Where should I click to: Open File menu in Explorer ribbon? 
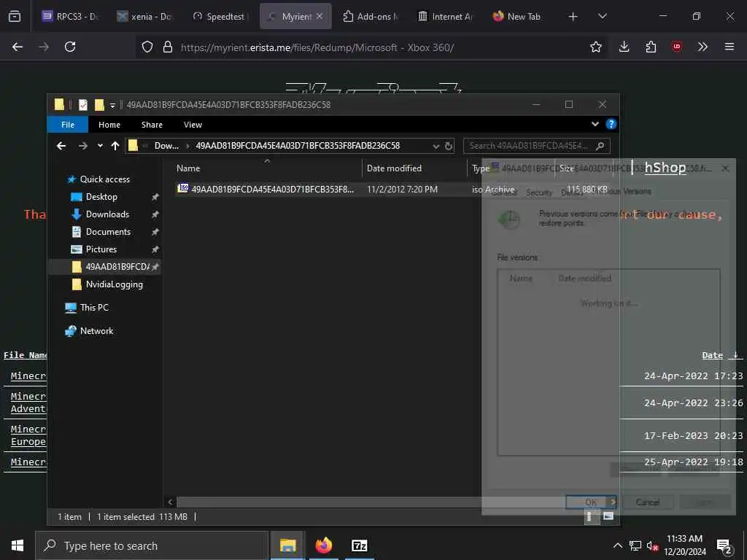[68, 125]
